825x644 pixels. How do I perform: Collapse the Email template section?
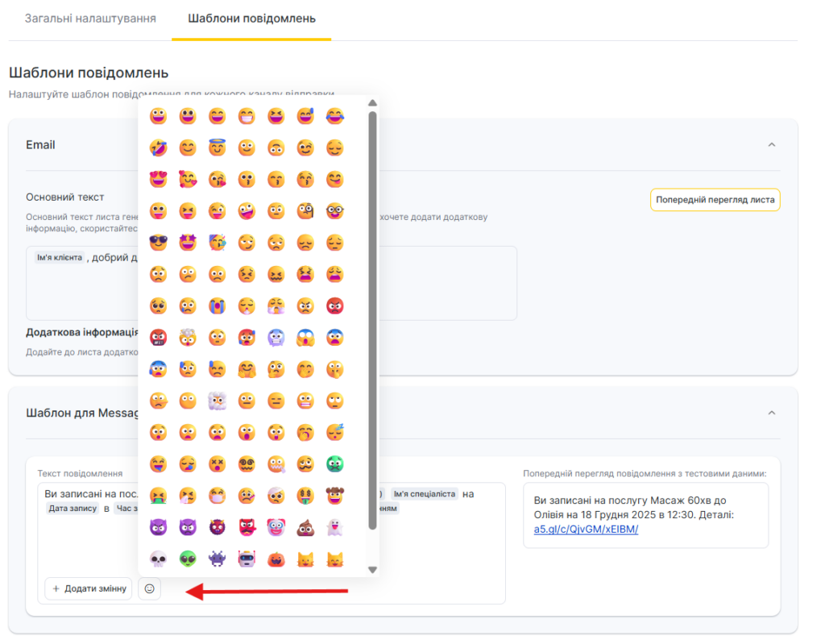click(771, 145)
